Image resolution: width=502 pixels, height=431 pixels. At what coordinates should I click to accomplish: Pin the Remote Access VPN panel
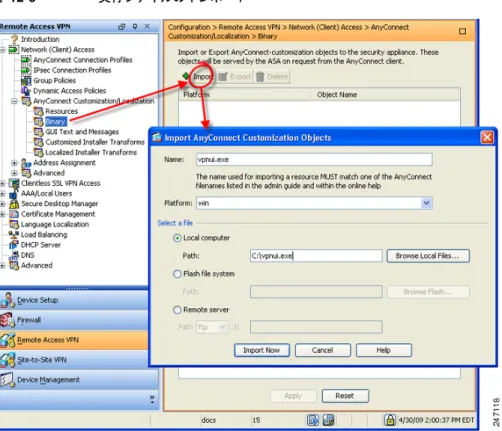coord(135,27)
